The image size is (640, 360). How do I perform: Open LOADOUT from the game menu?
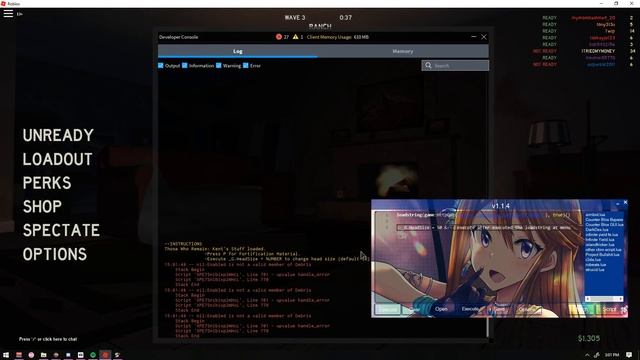[x=58, y=159]
